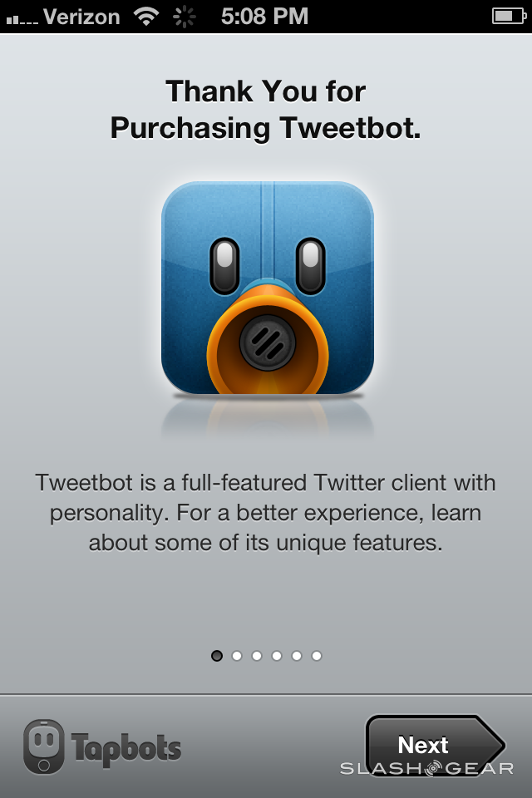Select the third page indicator dot
532x798 pixels.
pos(257,656)
